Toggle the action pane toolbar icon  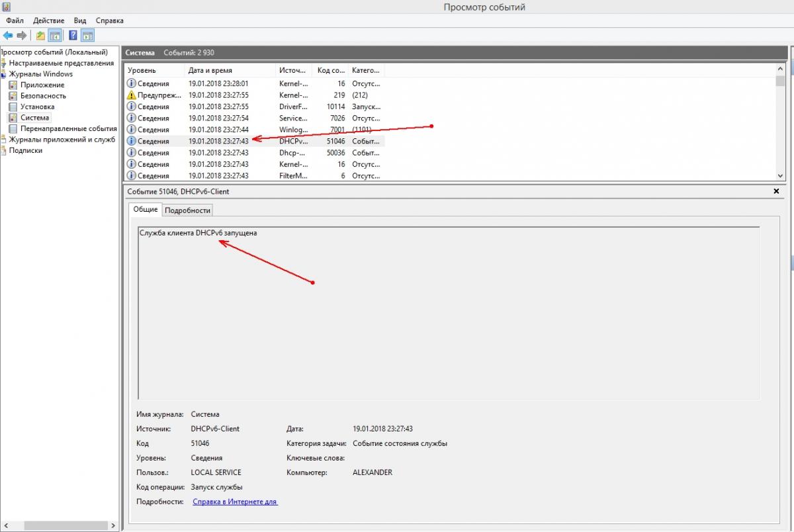click(87, 36)
